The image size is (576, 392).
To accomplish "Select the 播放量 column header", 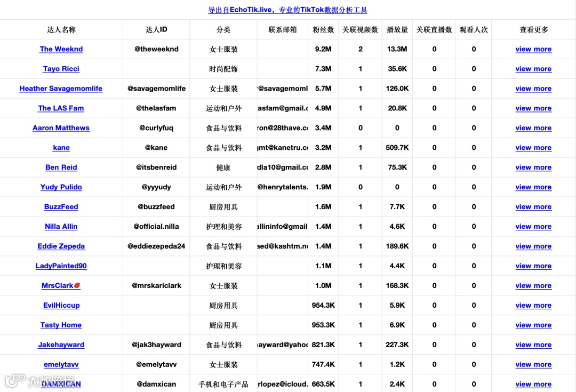I will click(397, 29).
